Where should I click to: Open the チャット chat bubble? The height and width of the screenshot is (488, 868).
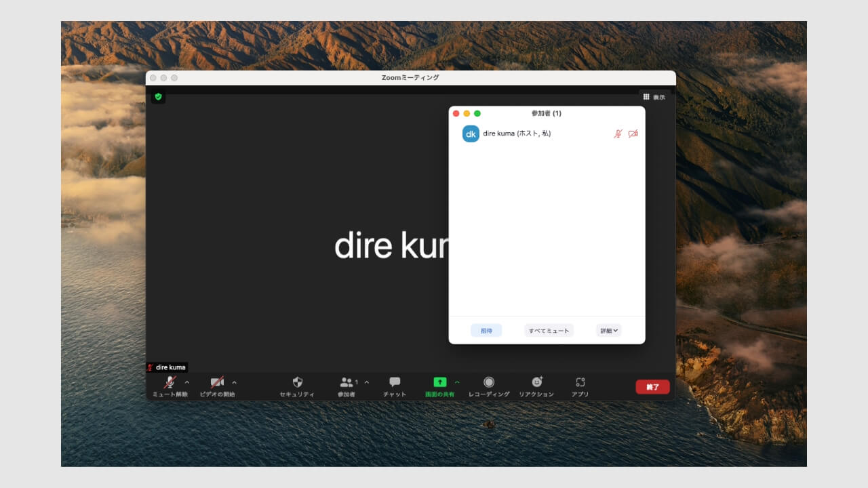[x=395, y=382]
